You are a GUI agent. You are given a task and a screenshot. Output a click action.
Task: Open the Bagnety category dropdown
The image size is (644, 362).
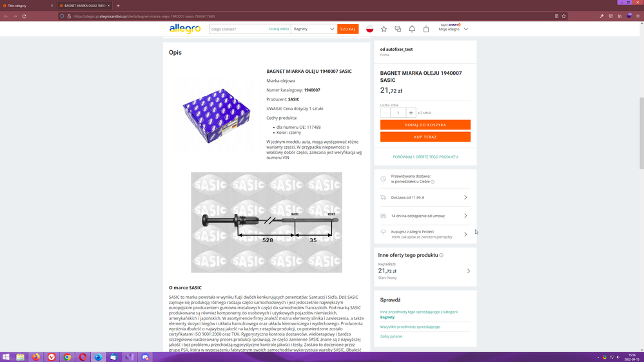313,29
